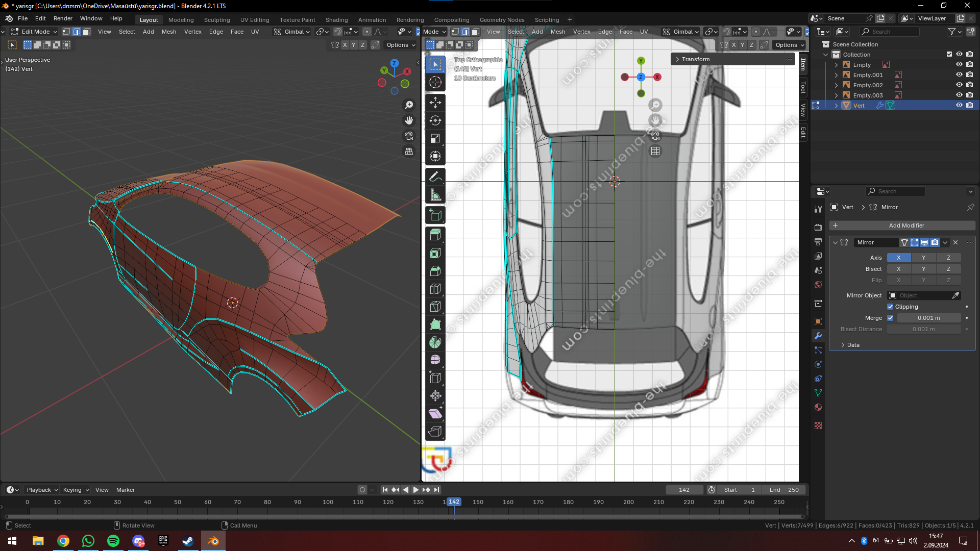Screen dimensions: 980x551
Task: Open the Render menu
Action: (x=63, y=18)
